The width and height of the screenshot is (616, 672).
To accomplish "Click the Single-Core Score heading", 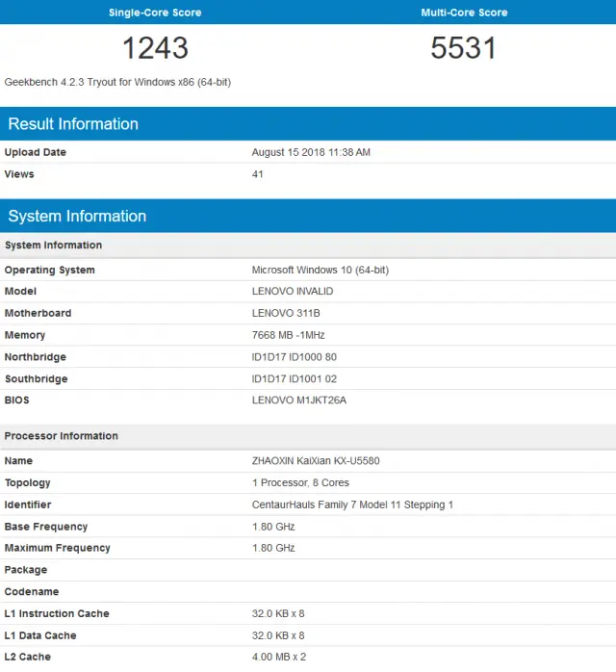I will pos(155,13).
